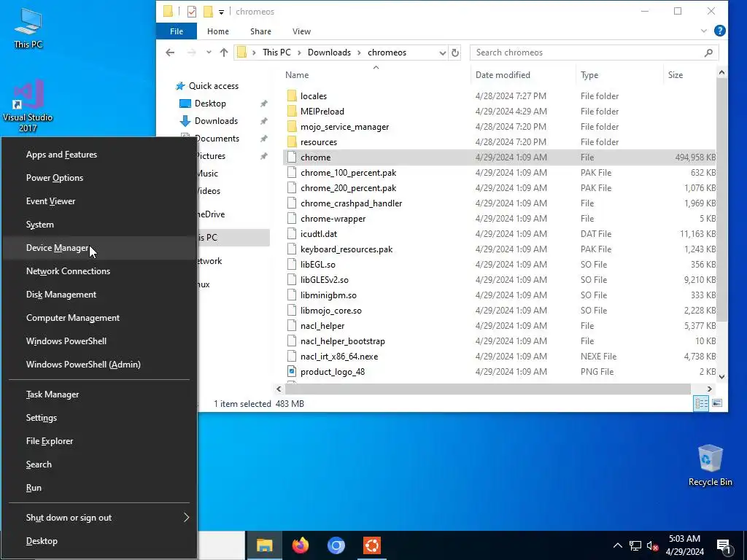The image size is (747, 560).
Task: Switch to large icons view layout
Action: (x=717, y=403)
